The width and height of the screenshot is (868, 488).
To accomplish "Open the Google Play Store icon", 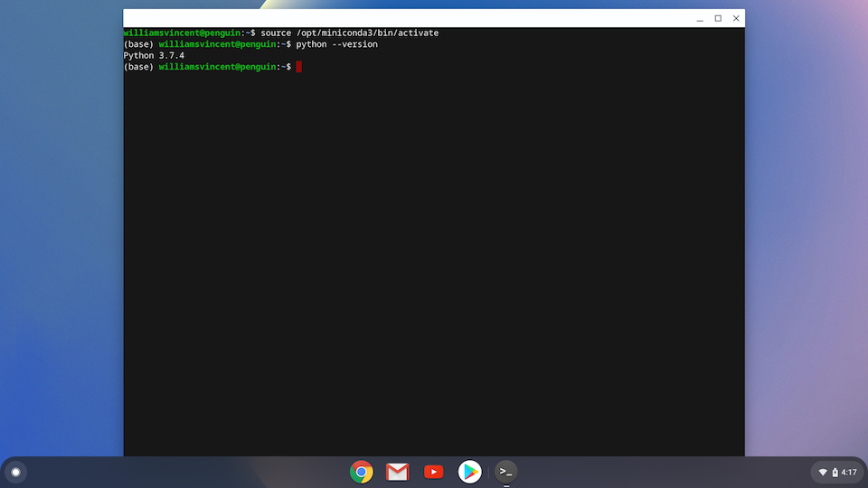I will coord(469,472).
